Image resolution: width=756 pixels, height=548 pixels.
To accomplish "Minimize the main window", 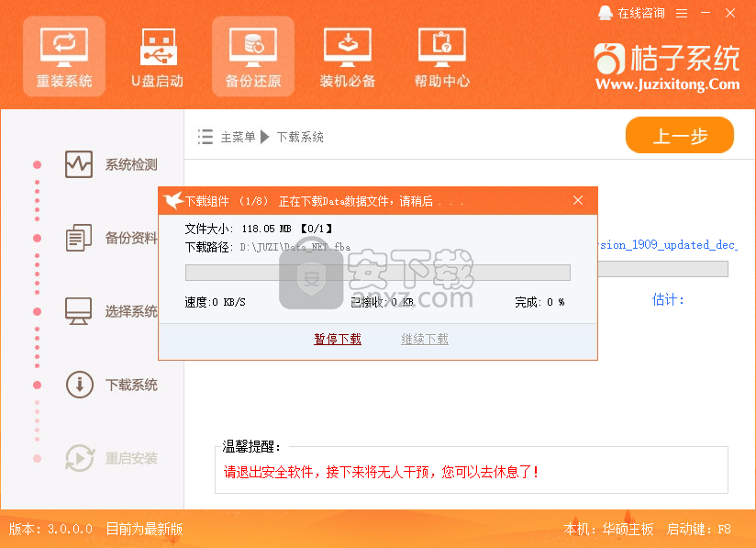I will point(706,13).
